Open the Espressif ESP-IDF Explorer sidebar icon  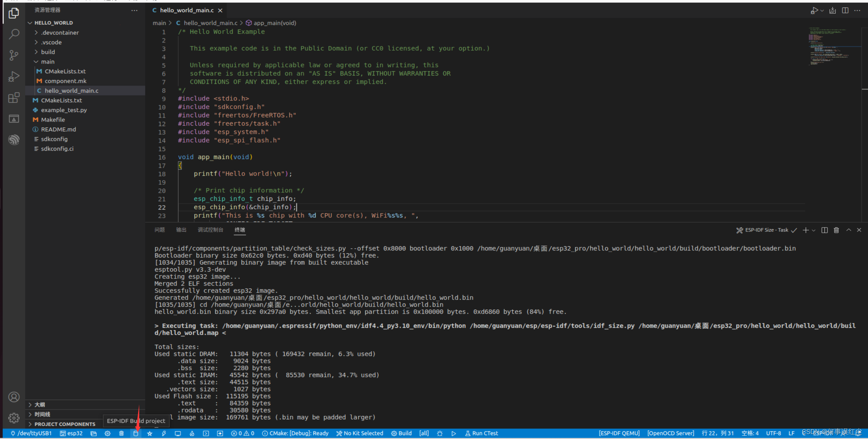(14, 140)
